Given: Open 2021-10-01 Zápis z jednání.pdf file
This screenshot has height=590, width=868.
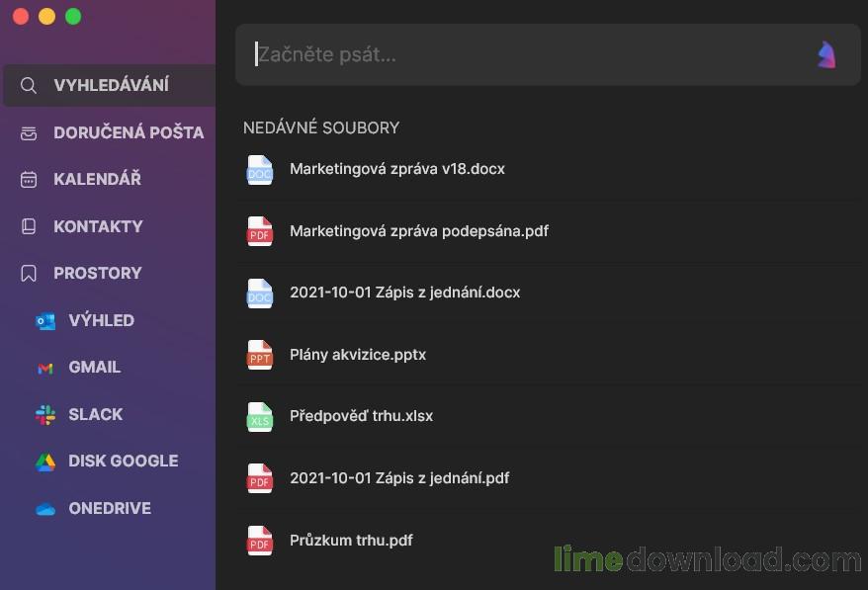Looking at the screenshot, I should [399, 478].
